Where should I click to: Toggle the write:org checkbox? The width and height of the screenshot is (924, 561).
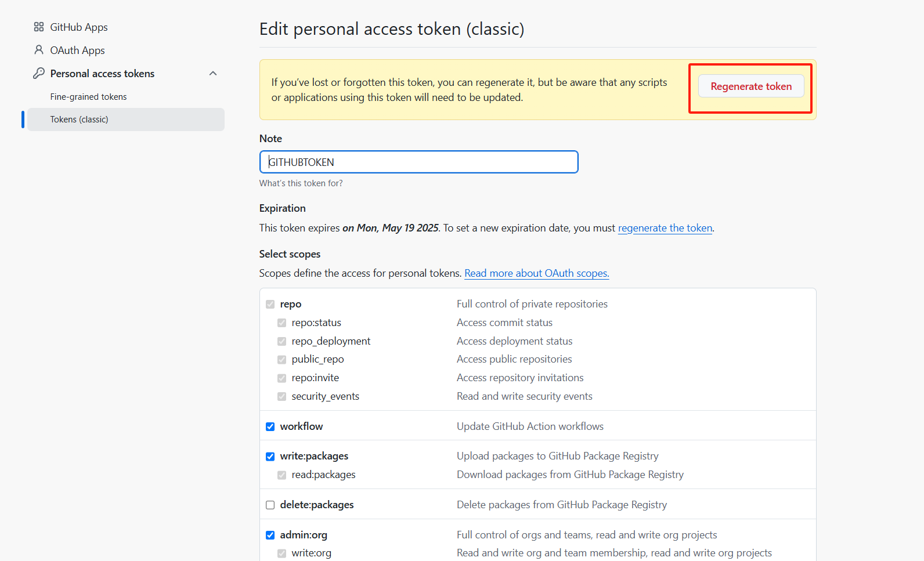point(281,553)
